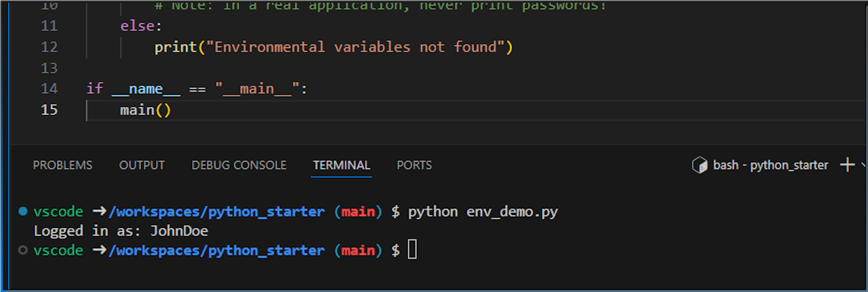Screen dimensions: 868x292
Task: Click (main) branch label on first prompt
Action: click(x=358, y=212)
